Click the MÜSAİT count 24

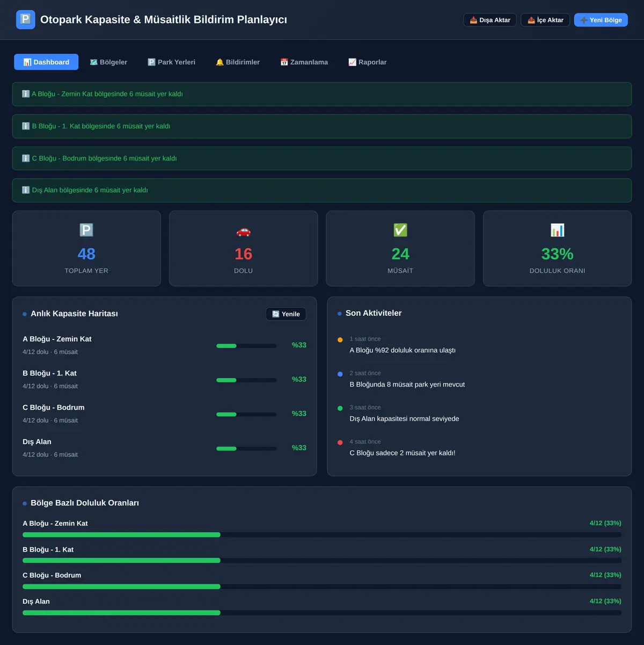pyautogui.click(x=400, y=254)
